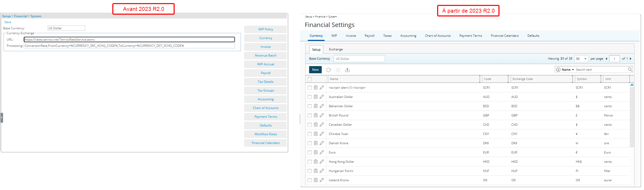This screenshot has height=190, width=644.
Task: Open the Tax Groups button
Action: coord(265,91)
